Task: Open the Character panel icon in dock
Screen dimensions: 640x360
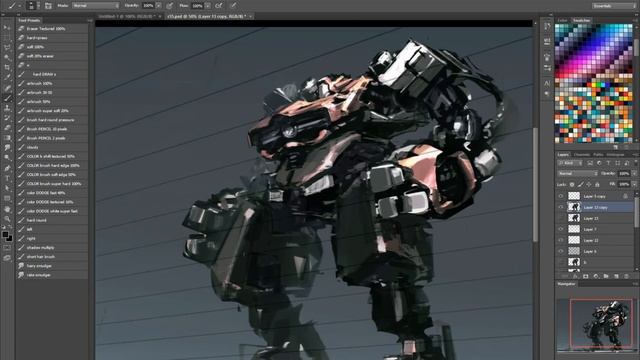Action: [x=547, y=83]
